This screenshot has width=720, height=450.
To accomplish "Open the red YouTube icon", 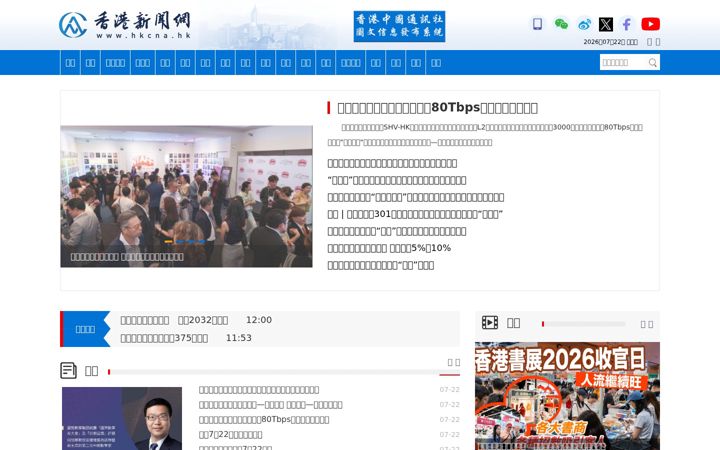I will point(651,24).
